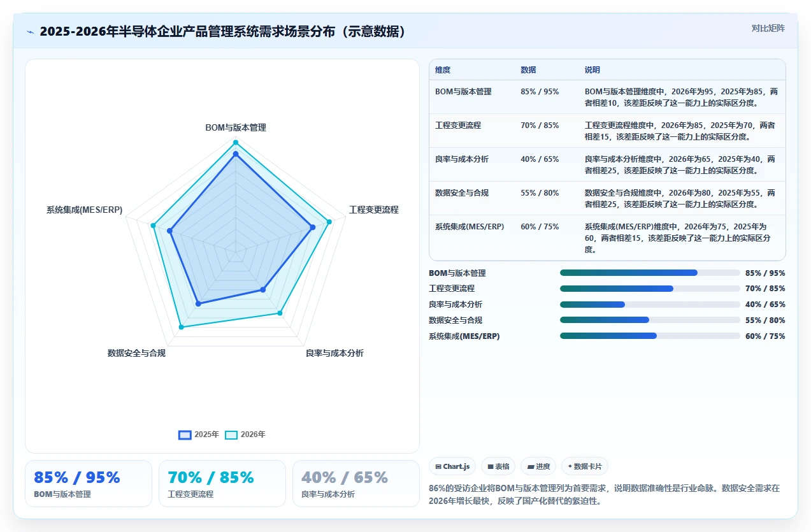Click the 2025 data point for 系统集成(MES/ERP)
This screenshot has width=811, height=532.
(169, 231)
